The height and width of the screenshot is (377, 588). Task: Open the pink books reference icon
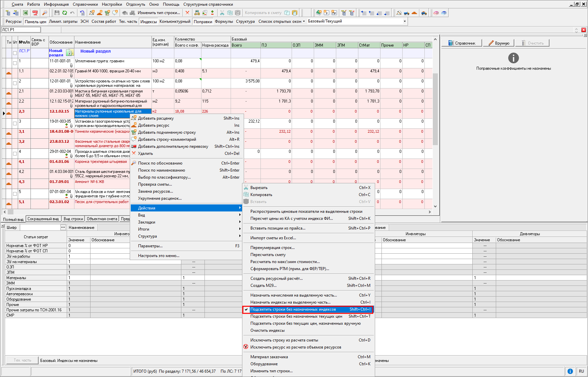(x=436, y=13)
